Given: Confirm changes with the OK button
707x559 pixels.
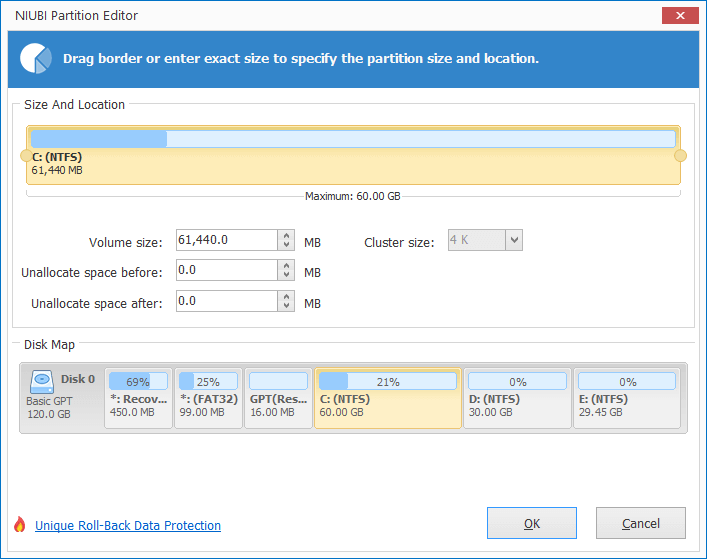Looking at the screenshot, I should [532, 523].
